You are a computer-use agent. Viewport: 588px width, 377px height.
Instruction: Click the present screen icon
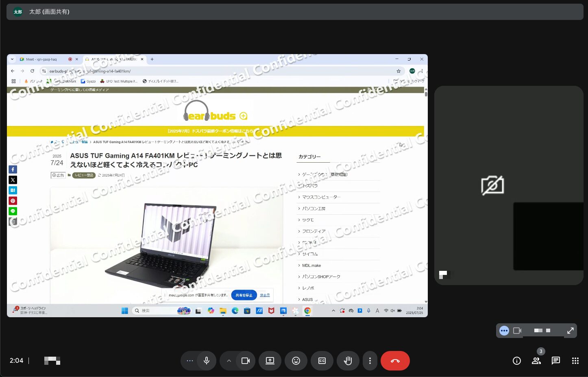point(270,361)
